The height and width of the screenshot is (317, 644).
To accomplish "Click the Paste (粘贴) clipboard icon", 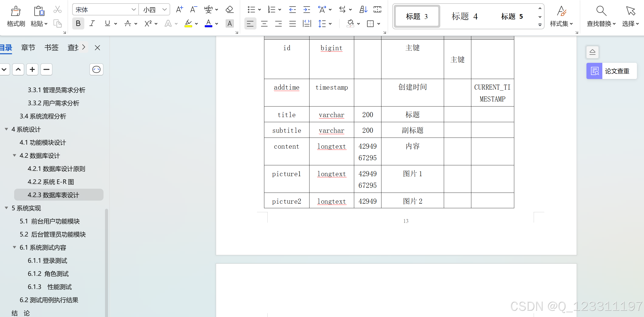I will point(39,11).
